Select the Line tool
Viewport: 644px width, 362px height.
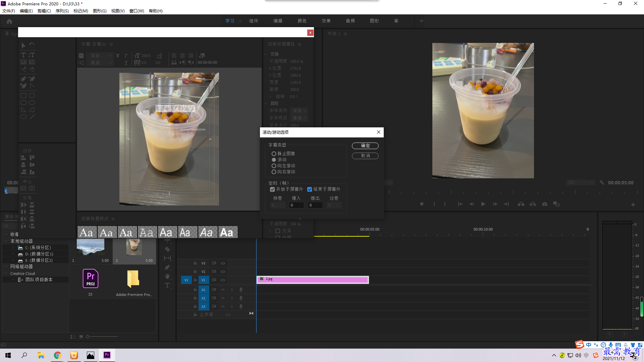(x=32, y=117)
